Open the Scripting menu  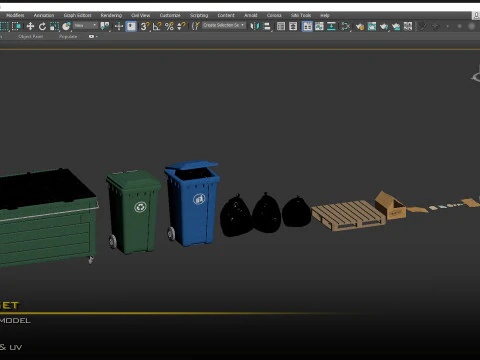[199, 15]
